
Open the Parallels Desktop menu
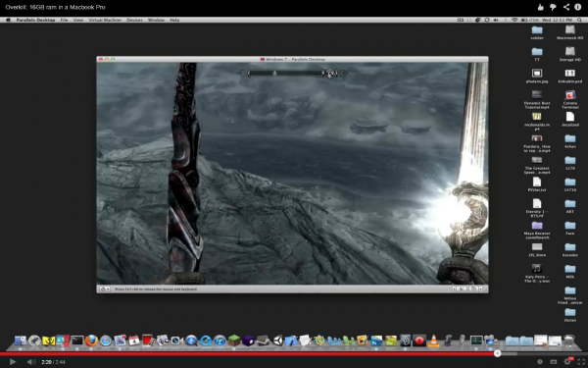[35, 20]
